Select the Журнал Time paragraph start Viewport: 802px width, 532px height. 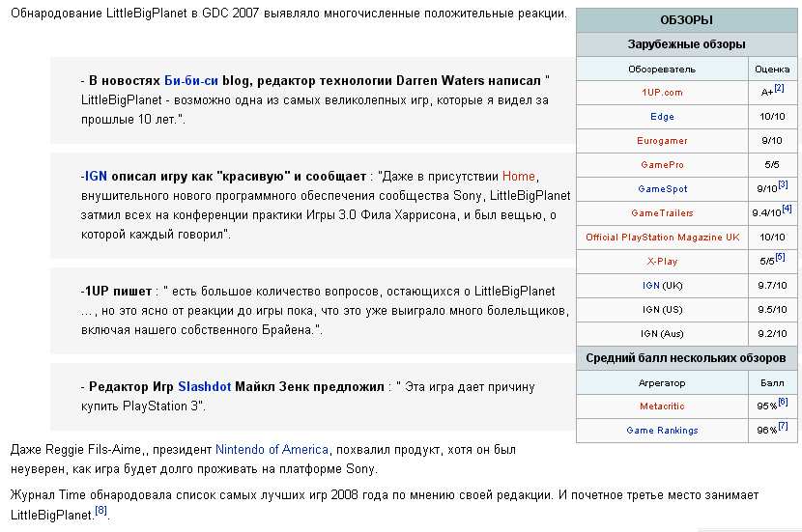point(48,494)
